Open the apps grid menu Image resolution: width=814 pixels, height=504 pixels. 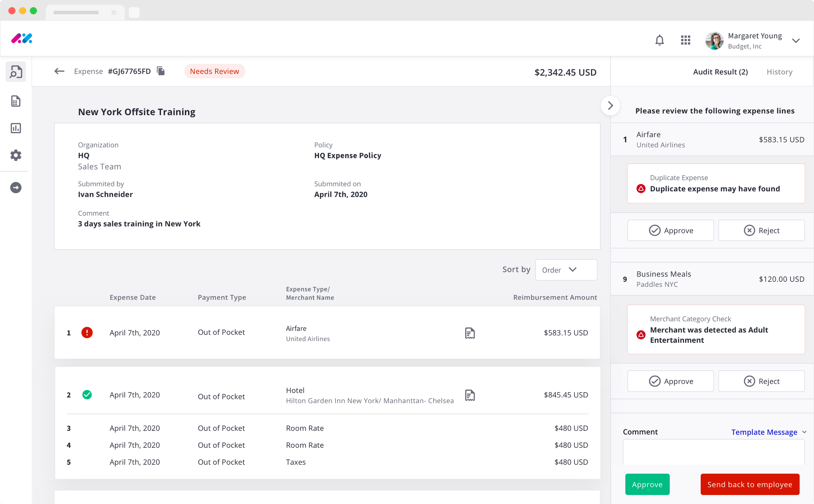point(685,40)
